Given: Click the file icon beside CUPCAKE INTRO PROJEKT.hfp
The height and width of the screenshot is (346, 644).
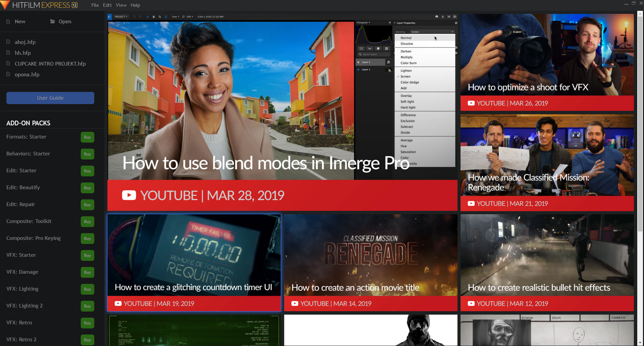Looking at the screenshot, I should [8, 64].
